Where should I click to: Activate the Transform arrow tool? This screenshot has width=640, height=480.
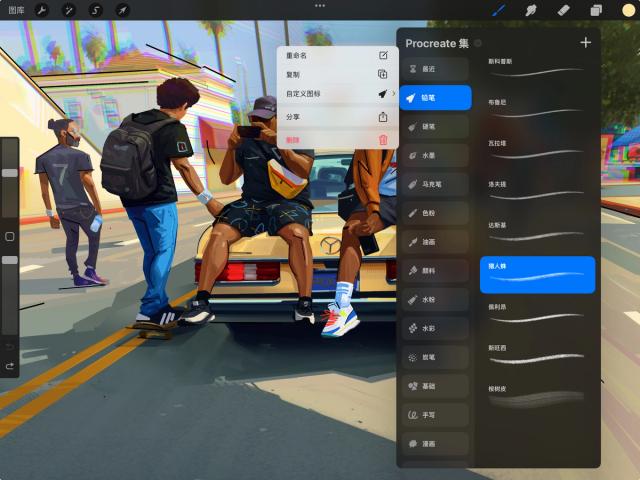click(x=122, y=10)
